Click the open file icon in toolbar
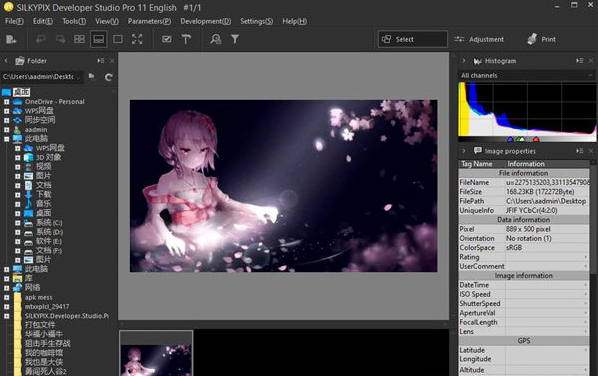Screen dimensions: 598x376 pyautogui.click(x=11, y=39)
